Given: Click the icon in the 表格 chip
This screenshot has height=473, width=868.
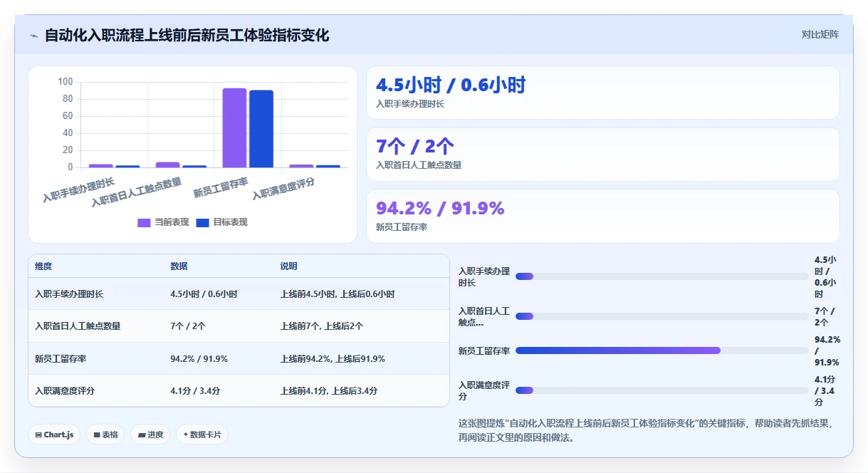Looking at the screenshot, I should [x=97, y=435].
